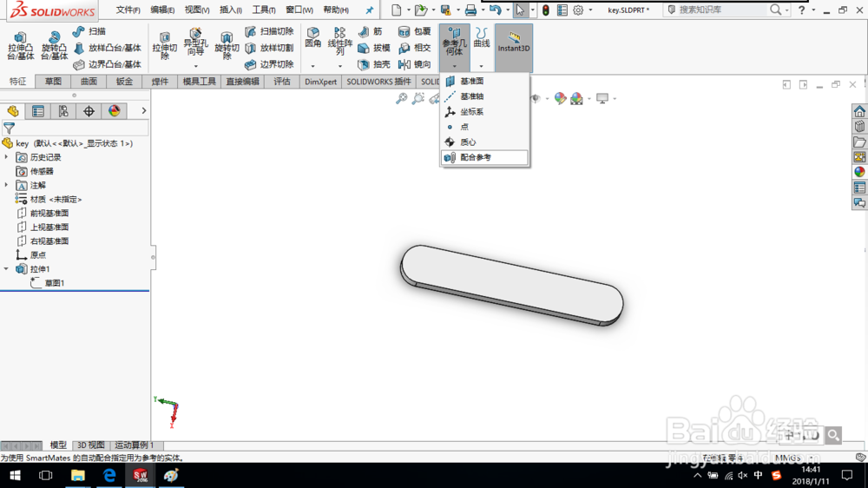Click the Print icon in top toolbar

[x=470, y=10]
